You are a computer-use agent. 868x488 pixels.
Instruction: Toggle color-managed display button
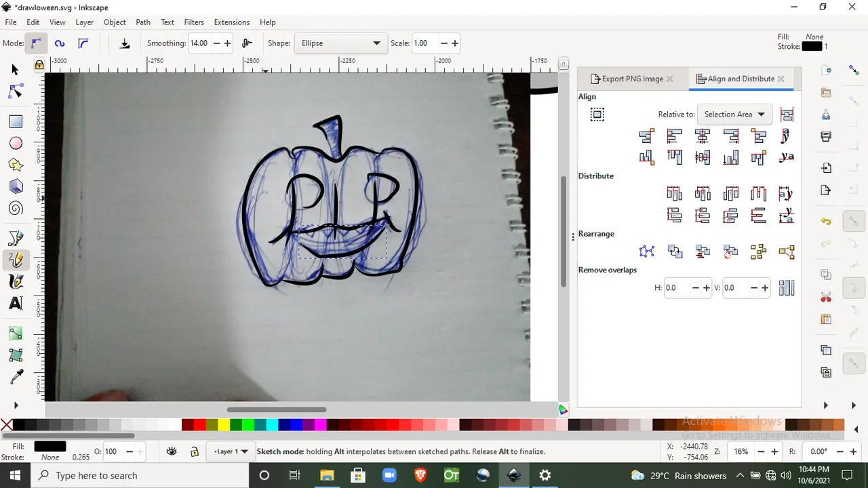pyautogui.click(x=563, y=410)
